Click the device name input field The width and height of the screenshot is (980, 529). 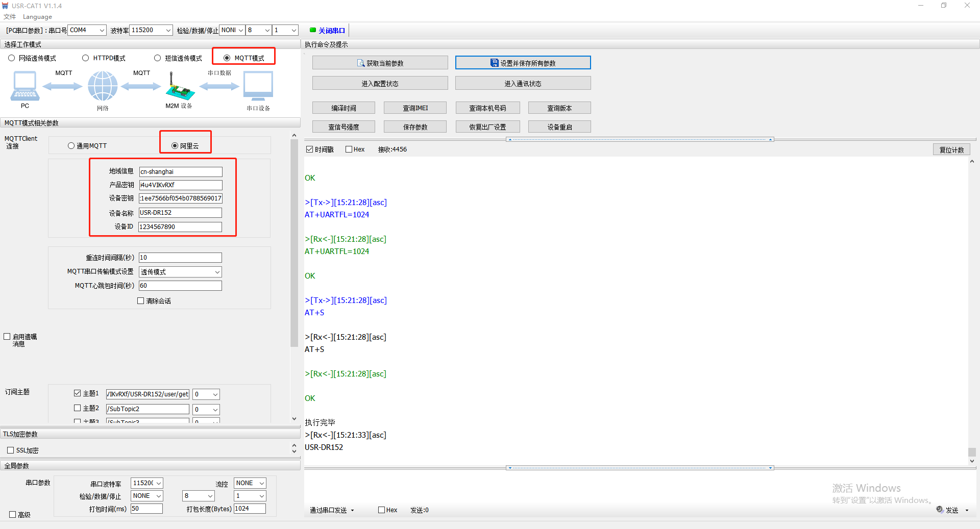(180, 213)
